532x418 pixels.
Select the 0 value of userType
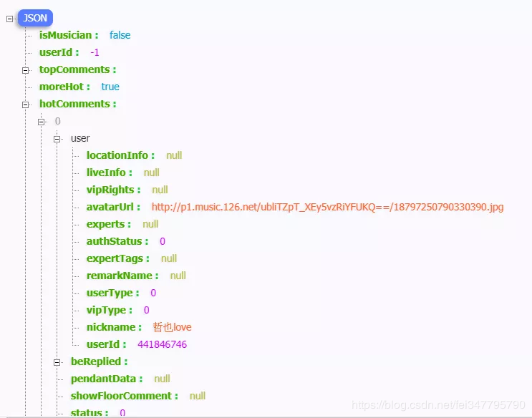(x=153, y=293)
